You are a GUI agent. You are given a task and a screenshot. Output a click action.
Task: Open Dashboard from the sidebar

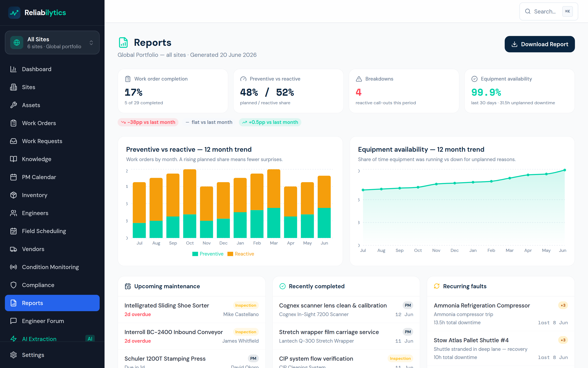click(52, 69)
